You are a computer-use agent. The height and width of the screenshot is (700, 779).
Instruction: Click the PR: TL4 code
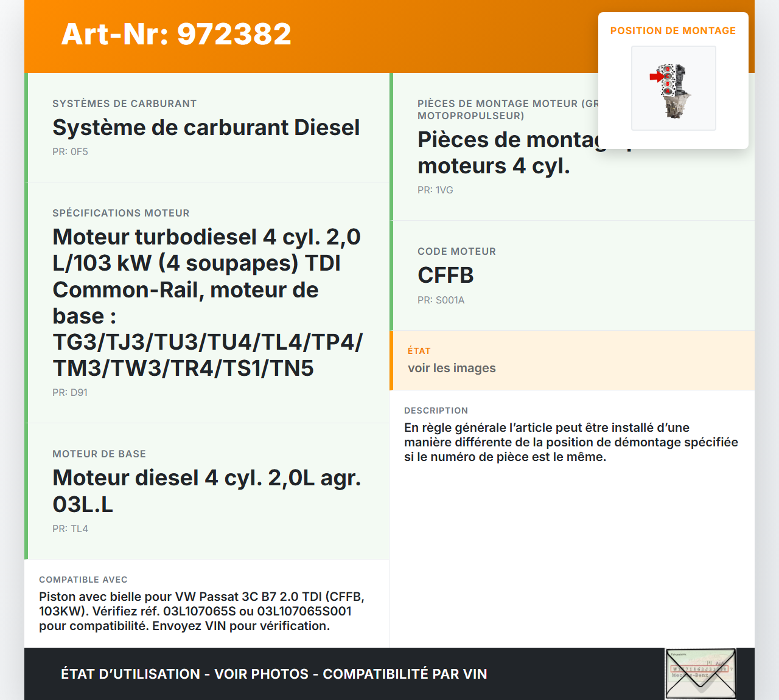coord(70,529)
